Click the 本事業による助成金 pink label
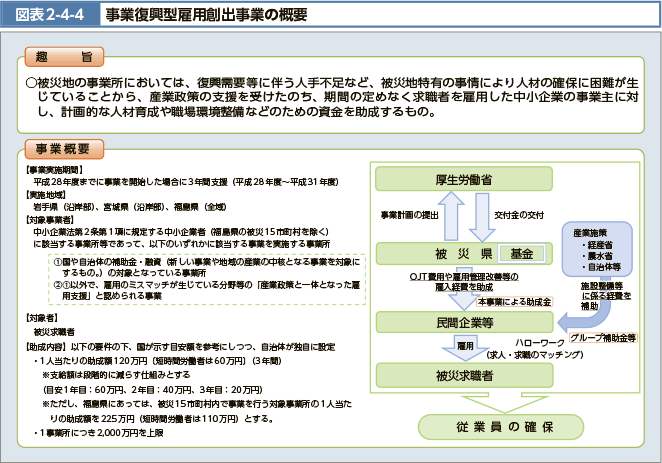This screenshot has width=662, height=463. click(x=513, y=300)
